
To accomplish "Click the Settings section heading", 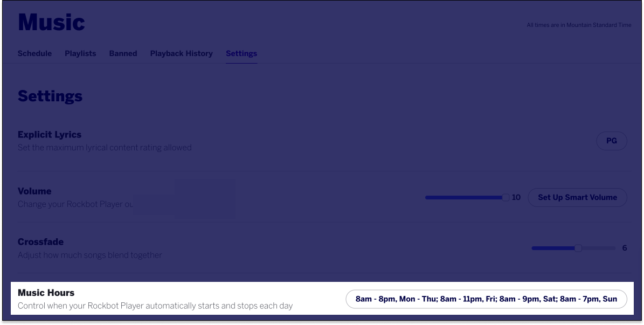I will (x=51, y=96).
